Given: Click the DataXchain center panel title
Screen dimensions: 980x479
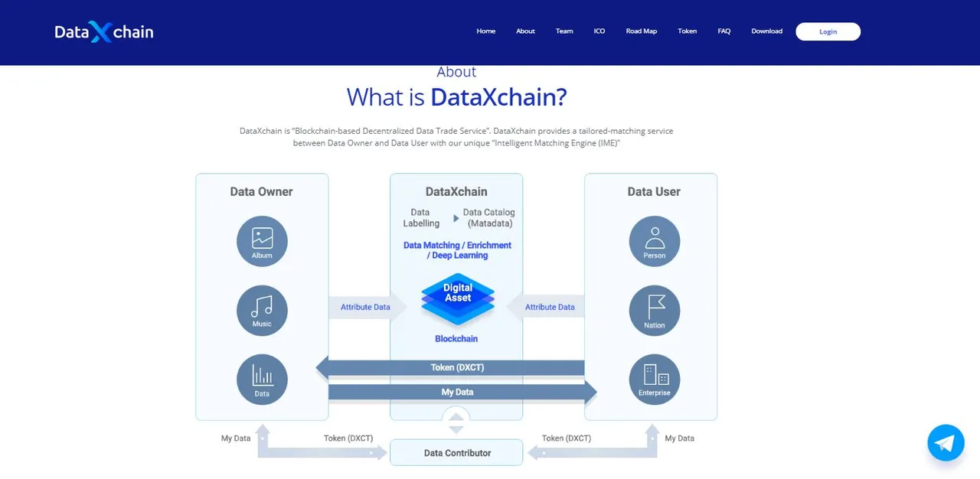Looking at the screenshot, I should 456,192.
